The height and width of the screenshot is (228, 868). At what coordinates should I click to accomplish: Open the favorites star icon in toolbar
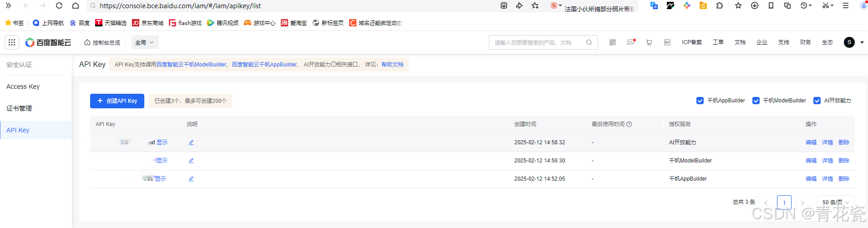(x=738, y=5)
